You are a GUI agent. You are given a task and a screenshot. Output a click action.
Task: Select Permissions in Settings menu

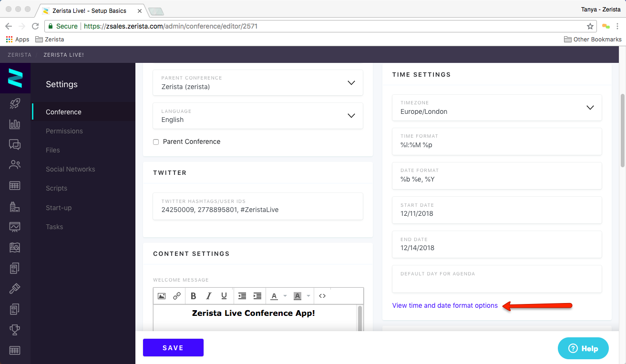pyautogui.click(x=64, y=131)
